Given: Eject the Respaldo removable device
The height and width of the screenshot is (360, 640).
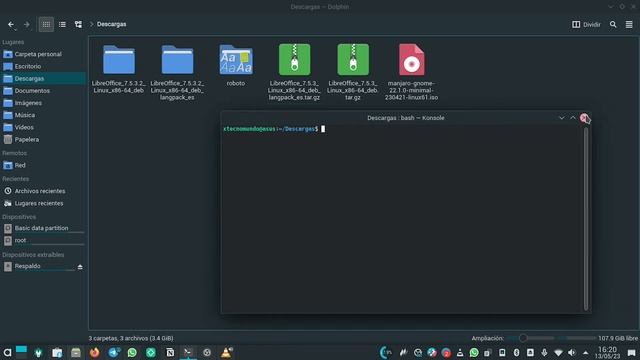Looking at the screenshot, I should pos(80,267).
